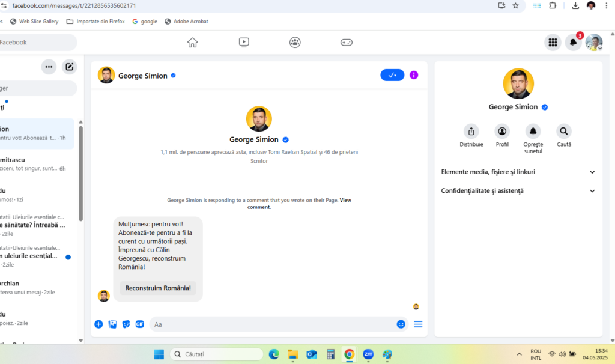Image resolution: width=615 pixels, height=364 pixels.
Task: Open the Facebook Video tab icon
Action: click(x=244, y=43)
